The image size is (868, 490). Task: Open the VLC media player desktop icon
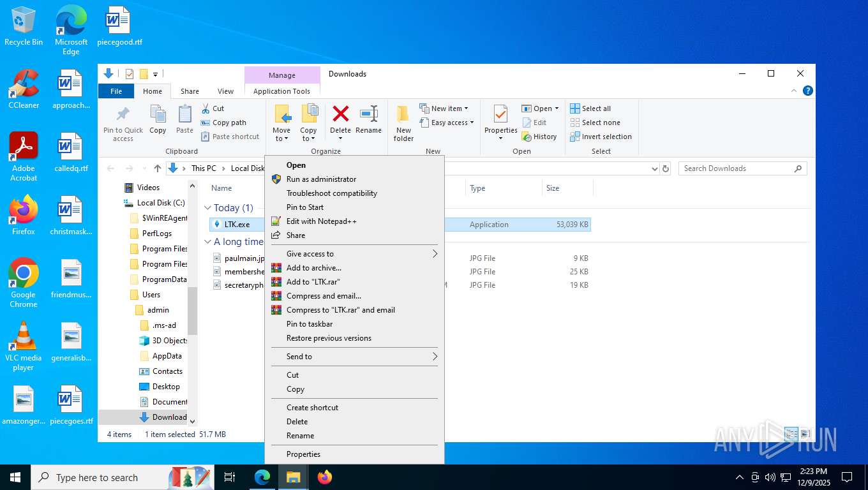pos(24,346)
